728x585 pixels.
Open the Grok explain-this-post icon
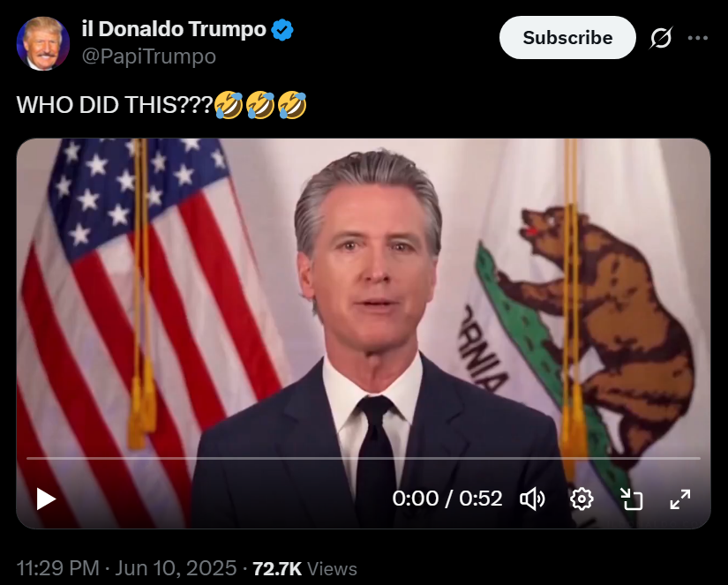[661, 38]
